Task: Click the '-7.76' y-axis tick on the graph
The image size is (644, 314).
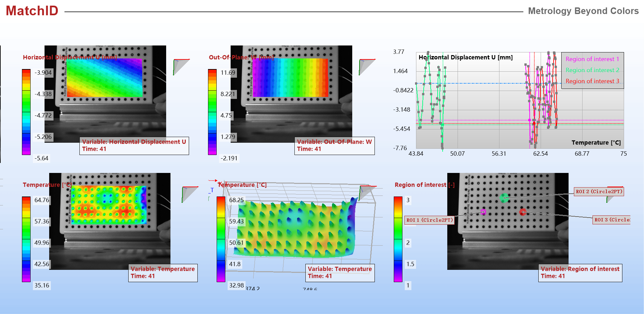Action: coord(400,148)
